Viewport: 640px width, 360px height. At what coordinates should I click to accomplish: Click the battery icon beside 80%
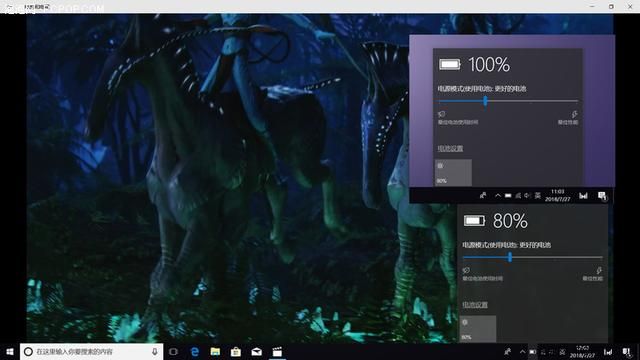pyautogui.click(x=474, y=221)
